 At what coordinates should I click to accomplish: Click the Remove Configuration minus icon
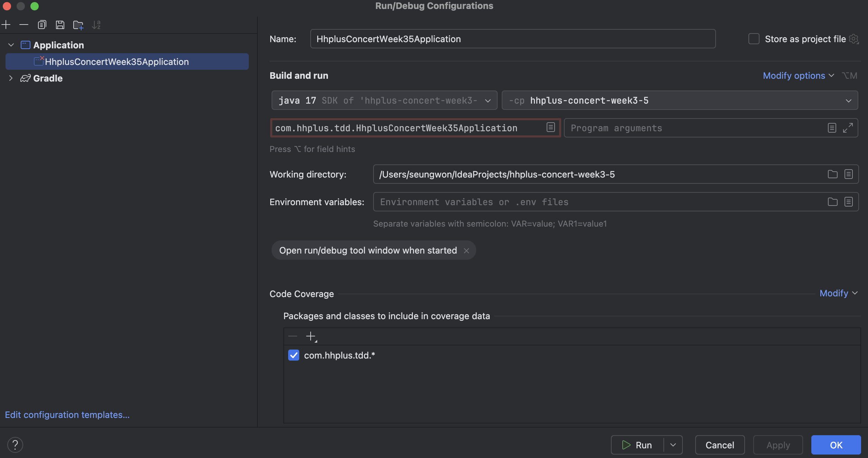point(24,25)
